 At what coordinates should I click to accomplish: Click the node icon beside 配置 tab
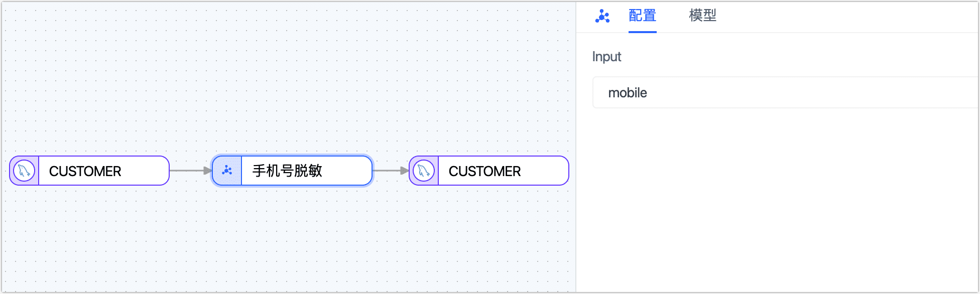tap(602, 16)
